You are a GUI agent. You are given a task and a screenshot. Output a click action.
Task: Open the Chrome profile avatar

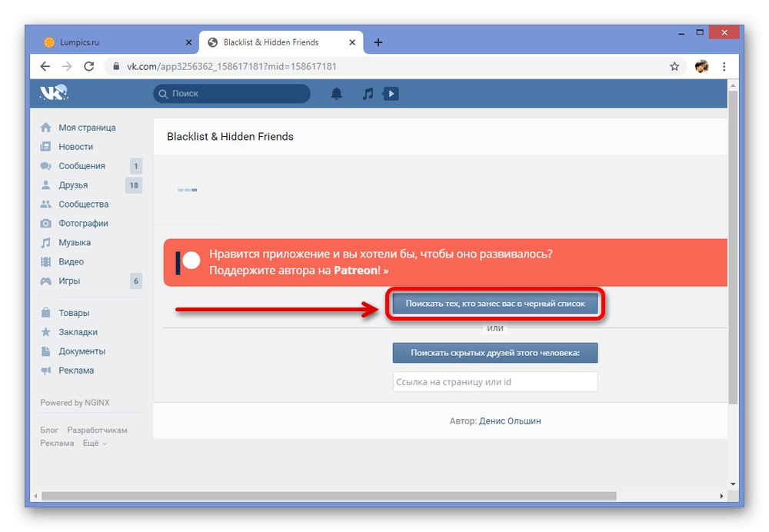(x=702, y=67)
